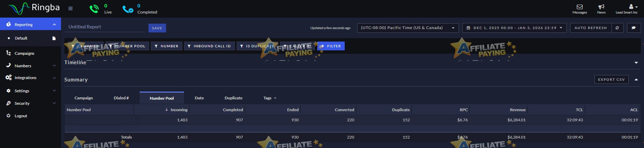Open the date range picker

point(514,28)
